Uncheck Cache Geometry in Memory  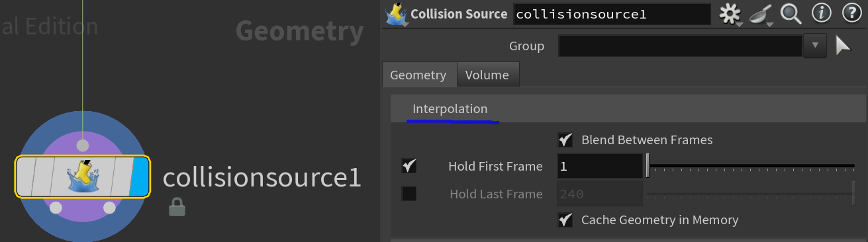point(565,220)
